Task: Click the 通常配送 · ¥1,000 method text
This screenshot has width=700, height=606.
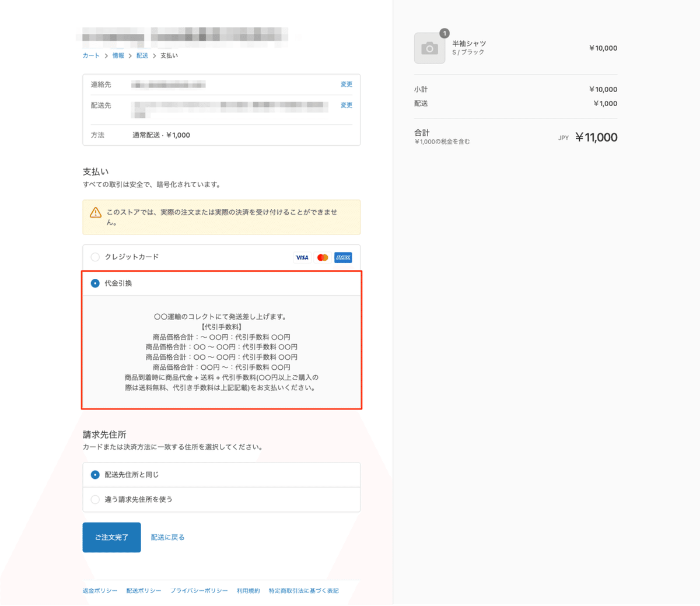Action: pos(161,135)
